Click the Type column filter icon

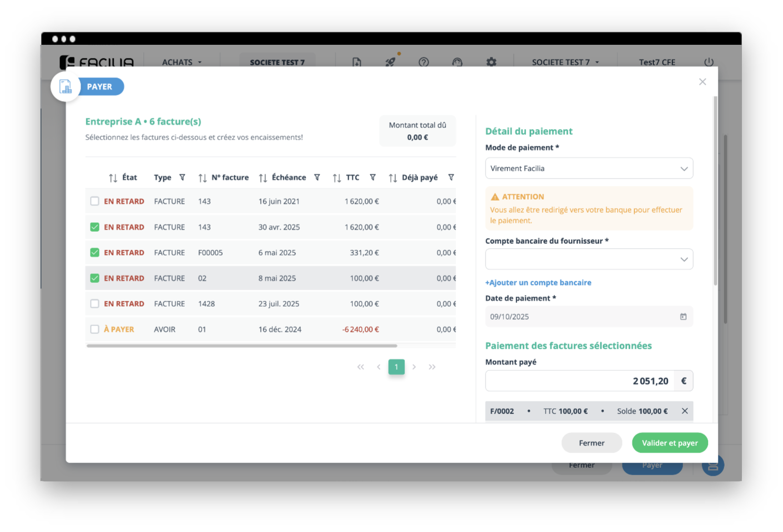(x=182, y=178)
